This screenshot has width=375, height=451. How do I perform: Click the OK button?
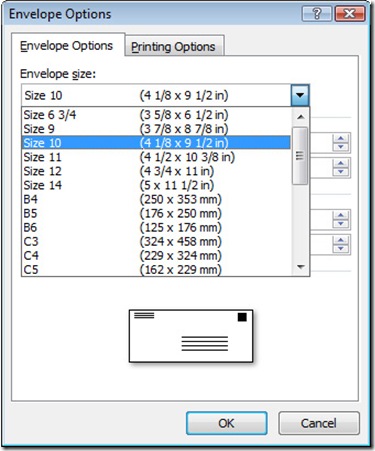(227, 423)
